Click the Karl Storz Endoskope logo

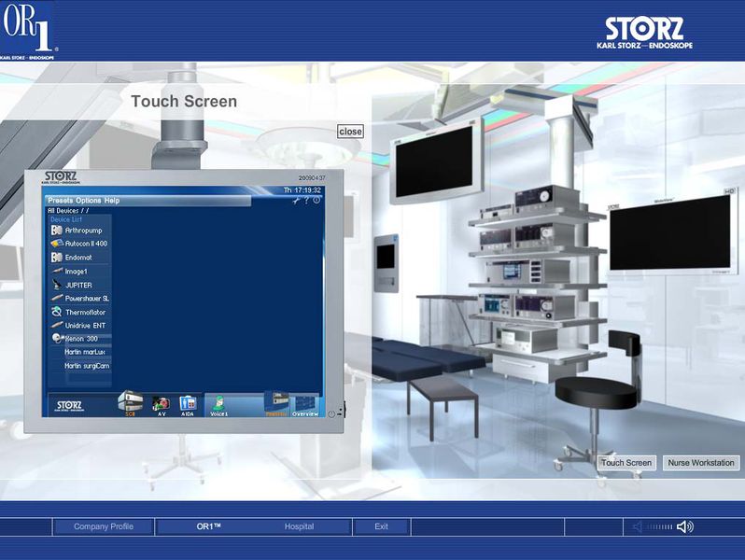(x=644, y=34)
